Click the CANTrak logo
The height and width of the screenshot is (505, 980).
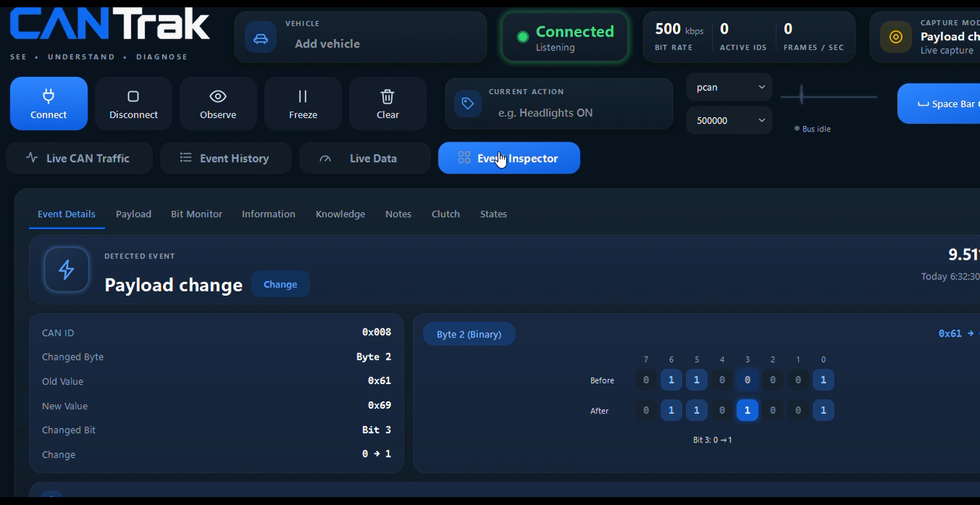(x=109, y=25)
